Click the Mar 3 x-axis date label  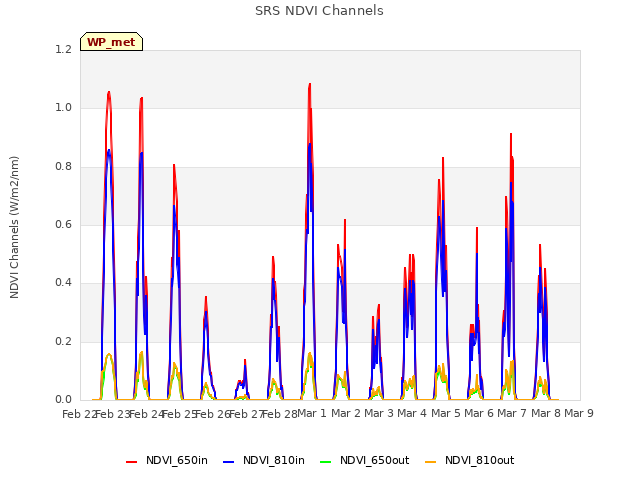coord(379,413)
